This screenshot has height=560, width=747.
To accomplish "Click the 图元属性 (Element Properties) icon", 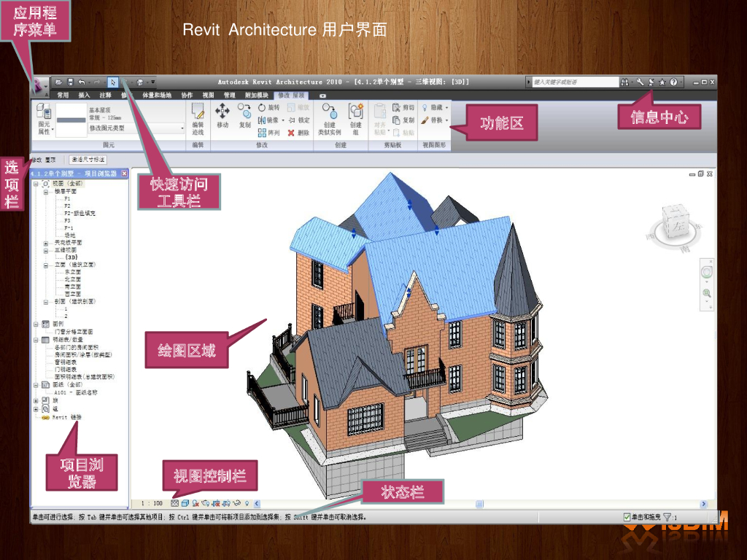I will tap(43, 117).
